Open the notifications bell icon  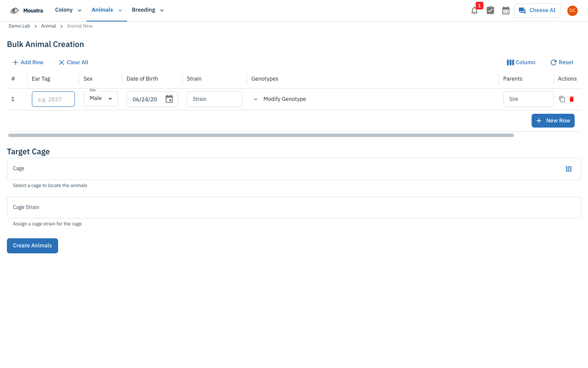tap(474, 10)
